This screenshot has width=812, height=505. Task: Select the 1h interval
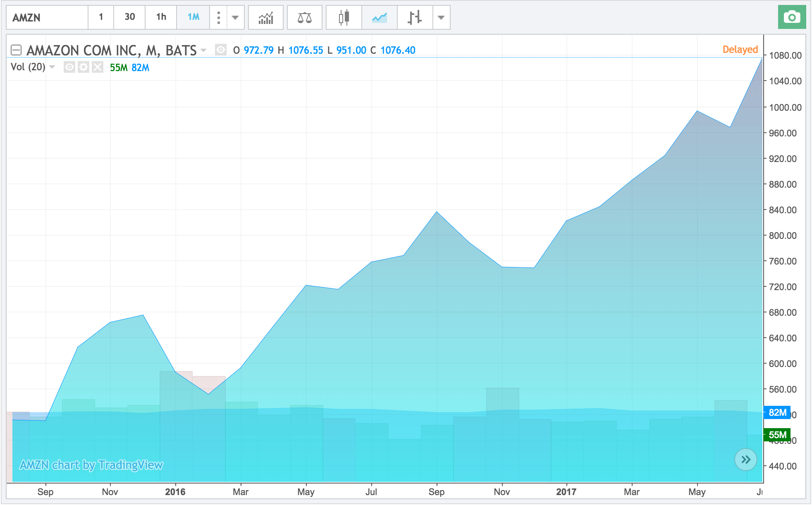point(161,17)
